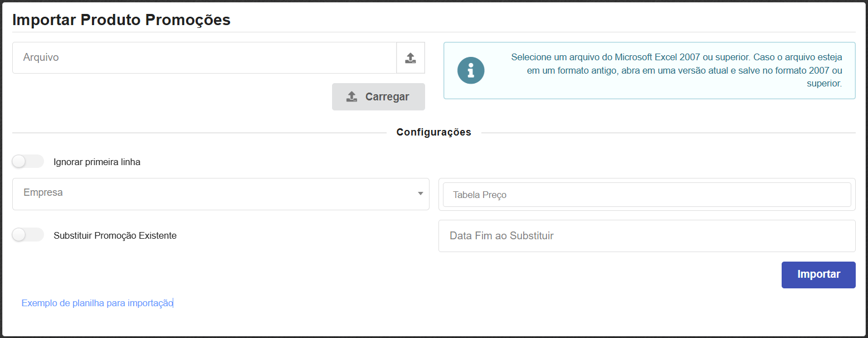The height and width of the screenshot is (338, 868).
Task: Click the Ignorar primeira linha label text
Action: pyautogui.click(x=96, y=161)
